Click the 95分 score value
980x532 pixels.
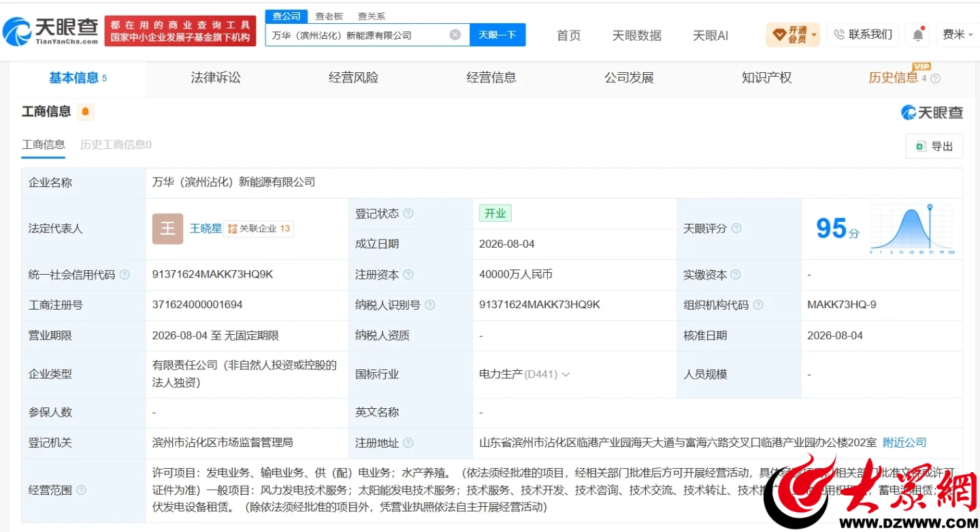838,229
